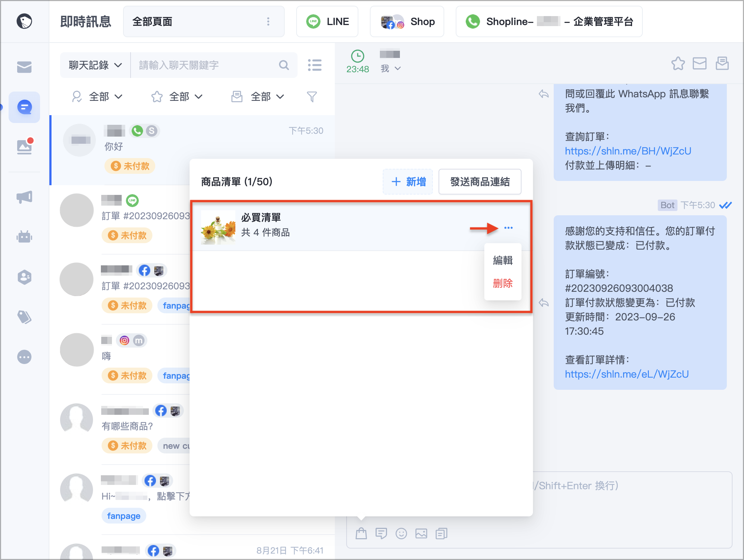The image size is (744, 560).
Task: Open link https://shln.me/BH/WjZcU
Action: pos(628,151)
